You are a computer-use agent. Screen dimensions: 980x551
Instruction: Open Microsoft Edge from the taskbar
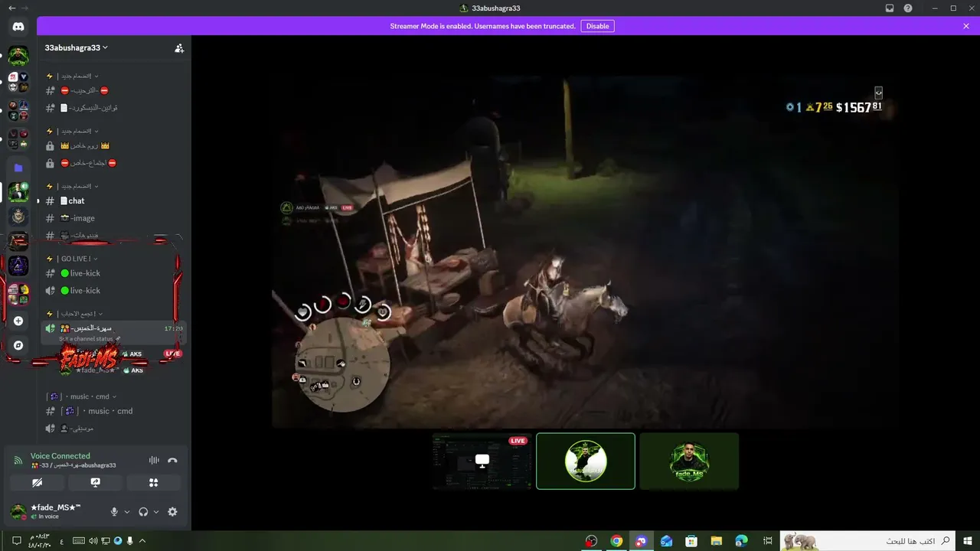pyautogui.click(x=742, y=541)
